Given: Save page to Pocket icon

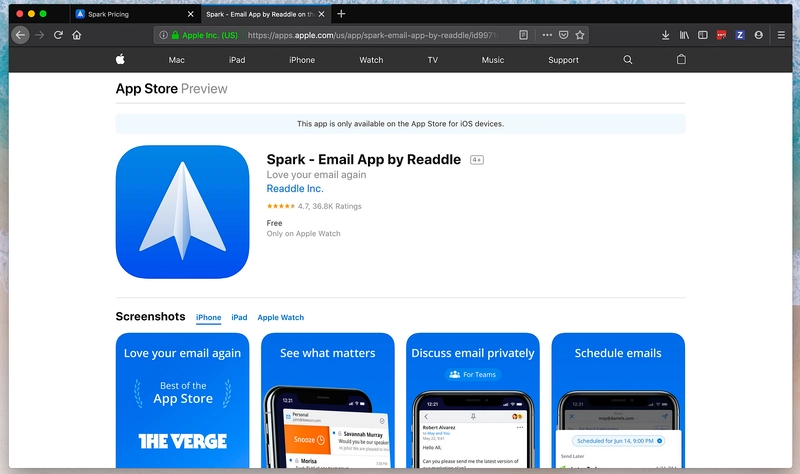Looking at the screenshot, I should tap(563, 35).
